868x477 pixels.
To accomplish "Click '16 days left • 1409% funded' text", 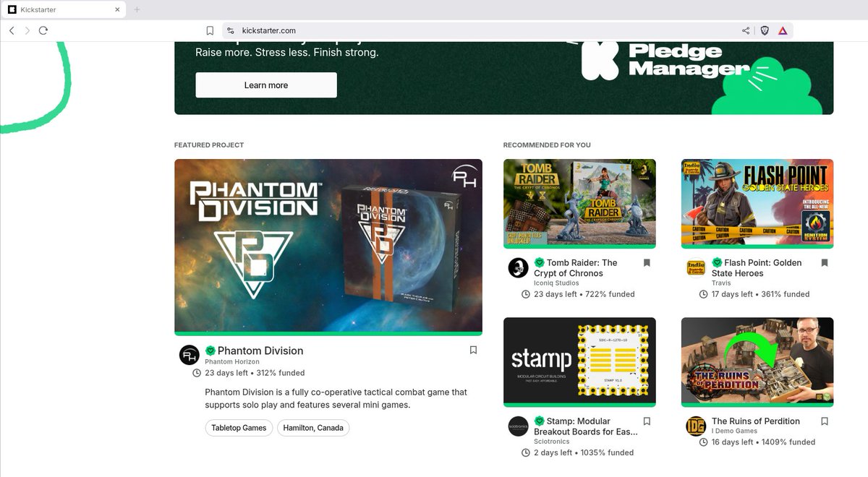I will coord(763,442).
